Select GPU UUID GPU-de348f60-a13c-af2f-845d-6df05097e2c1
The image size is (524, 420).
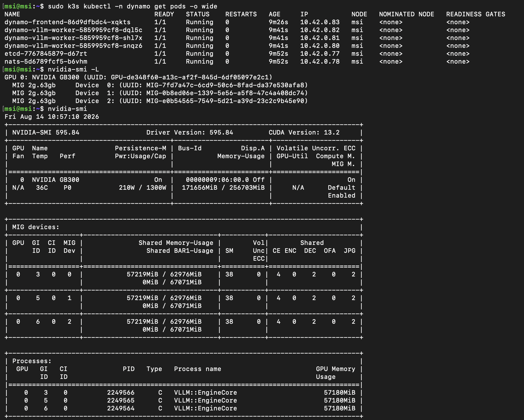pos(190,77)
